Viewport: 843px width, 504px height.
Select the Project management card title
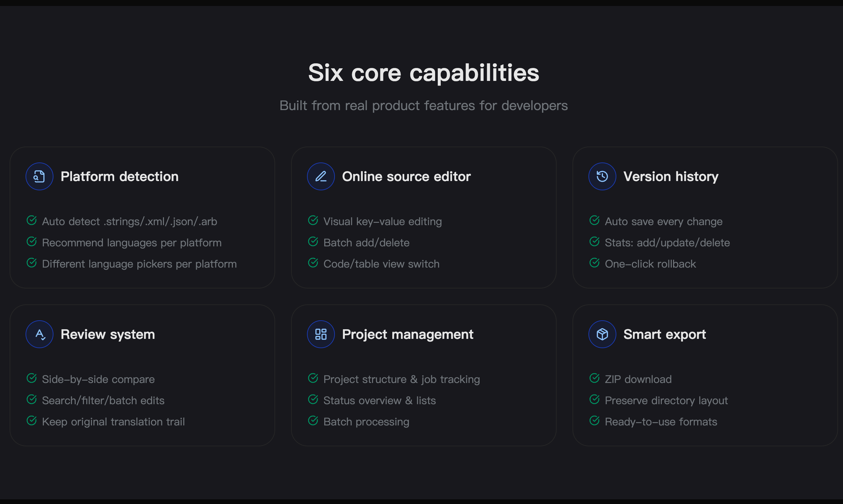408,334
